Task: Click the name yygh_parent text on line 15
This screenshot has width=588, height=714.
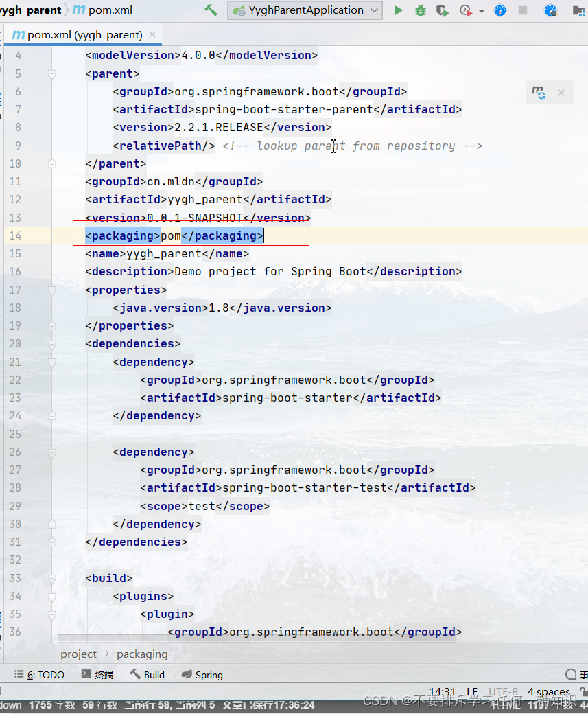Action: (x=164, y=253)
